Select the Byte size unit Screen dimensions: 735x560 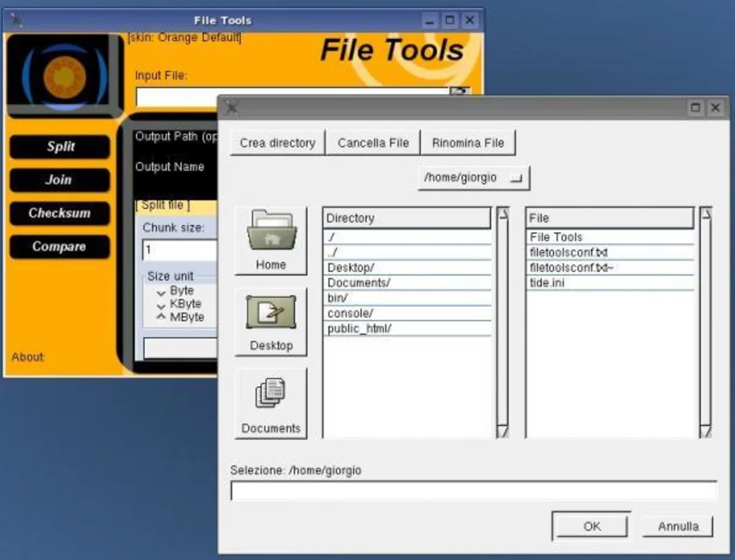[x=176, y=291]
